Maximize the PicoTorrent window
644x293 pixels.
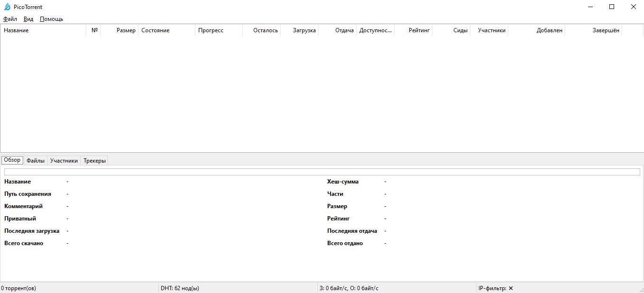(612, 7)
